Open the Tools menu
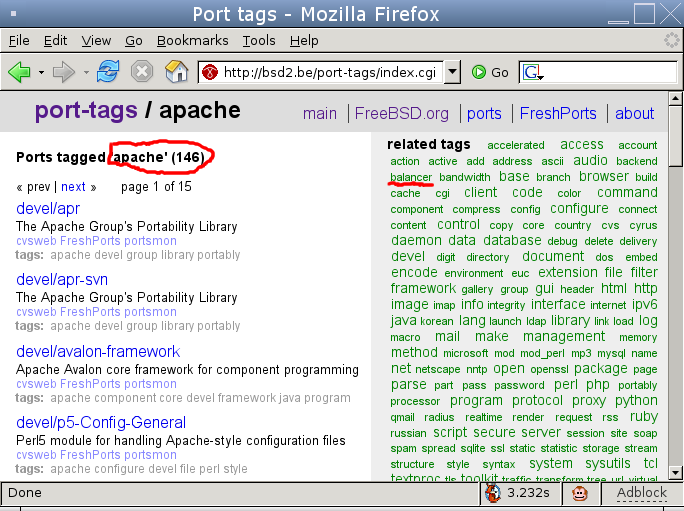This screenshot has width=684, height=511. pos(258,41)
